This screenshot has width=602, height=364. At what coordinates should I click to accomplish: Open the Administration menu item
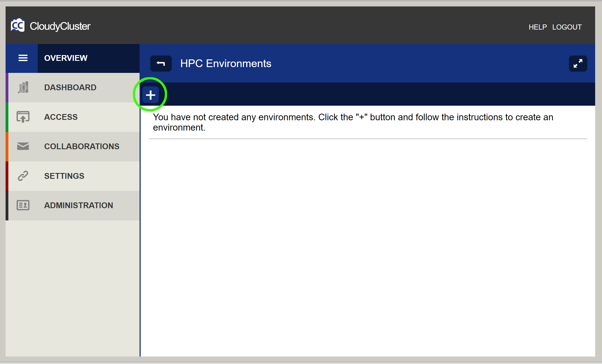(x=72, y=205)
